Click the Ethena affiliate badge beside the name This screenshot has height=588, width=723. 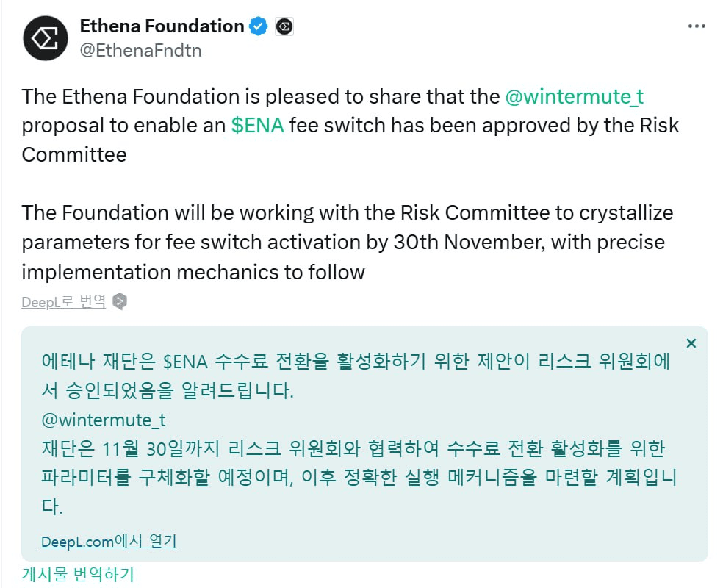[284, 26]
